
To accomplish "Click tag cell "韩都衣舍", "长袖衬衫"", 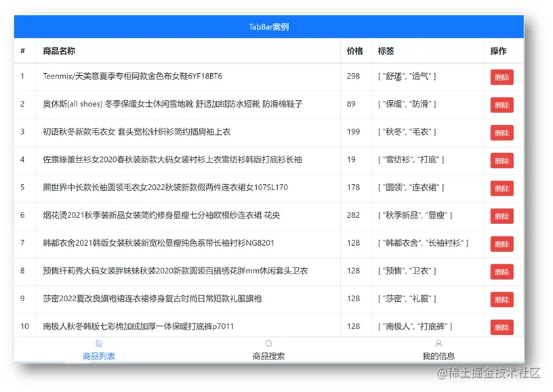I will [x=423, y=243].
